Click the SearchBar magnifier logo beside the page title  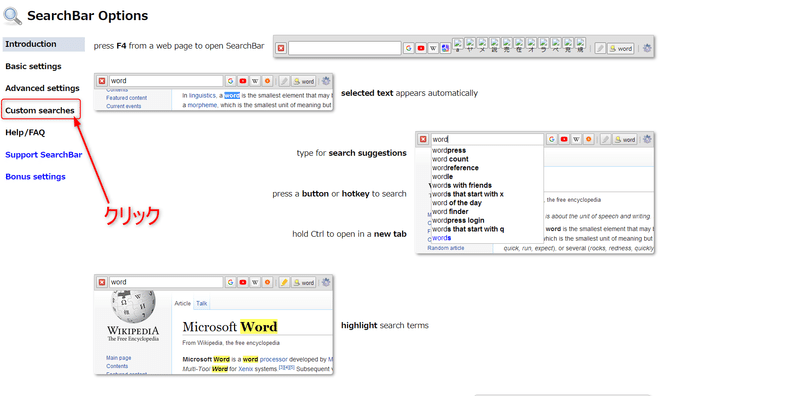(x=12, y=16)
